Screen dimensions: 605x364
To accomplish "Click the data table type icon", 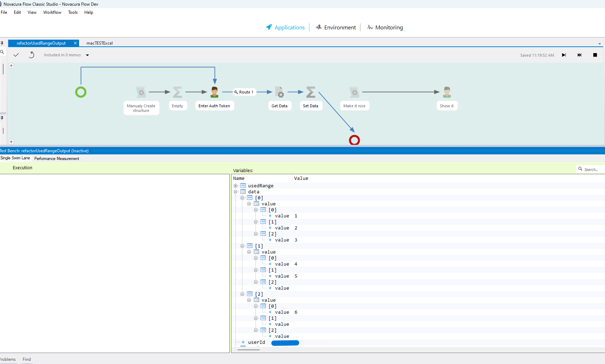I will click(x=243, y=192).
